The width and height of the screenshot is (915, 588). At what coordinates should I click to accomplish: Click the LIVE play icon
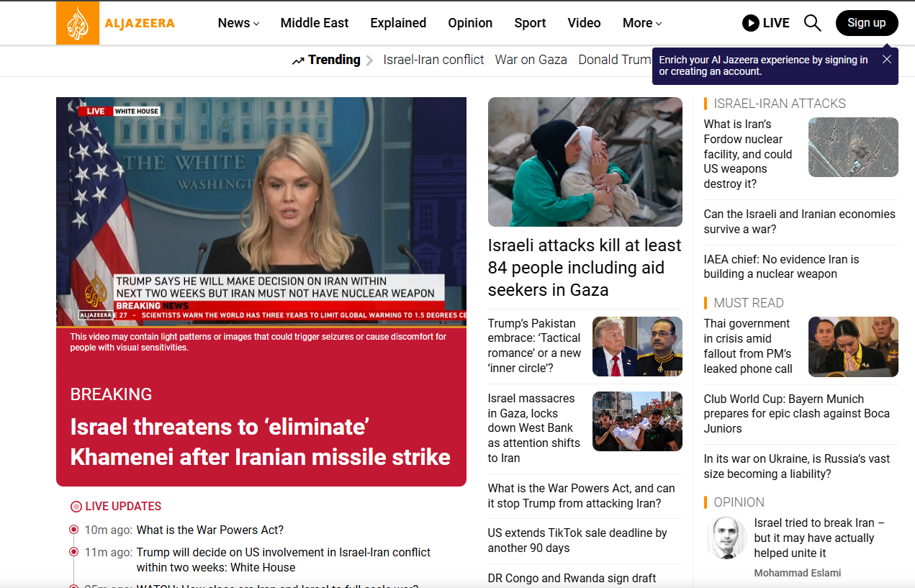(751, 23)
